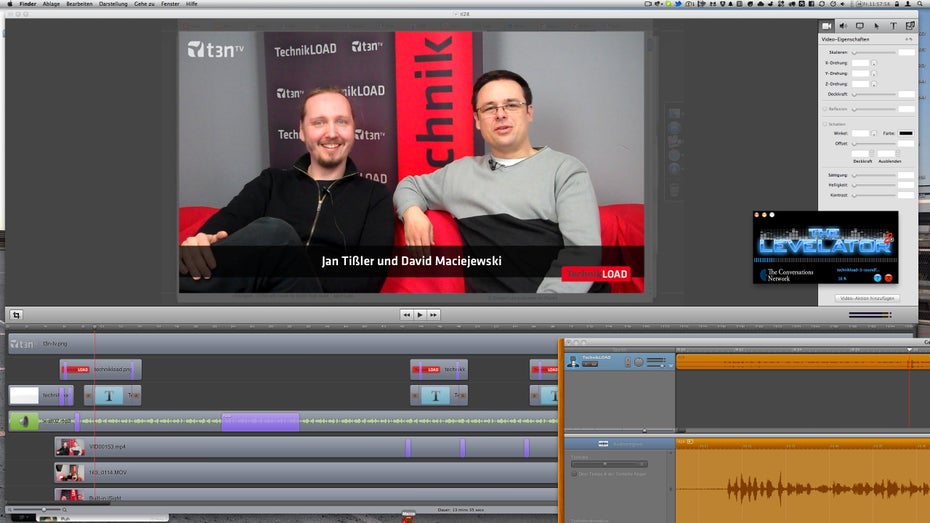Click the X-Drehung stepper

point(874,63)
